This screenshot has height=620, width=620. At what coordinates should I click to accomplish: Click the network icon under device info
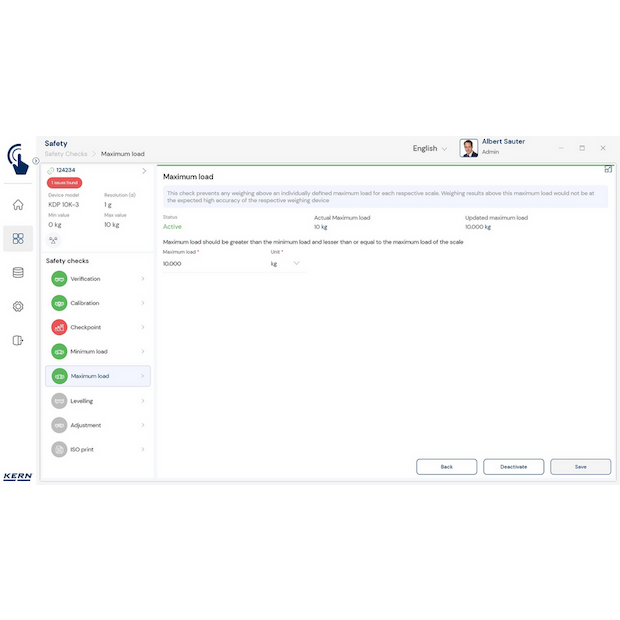[x=54, y=240]
